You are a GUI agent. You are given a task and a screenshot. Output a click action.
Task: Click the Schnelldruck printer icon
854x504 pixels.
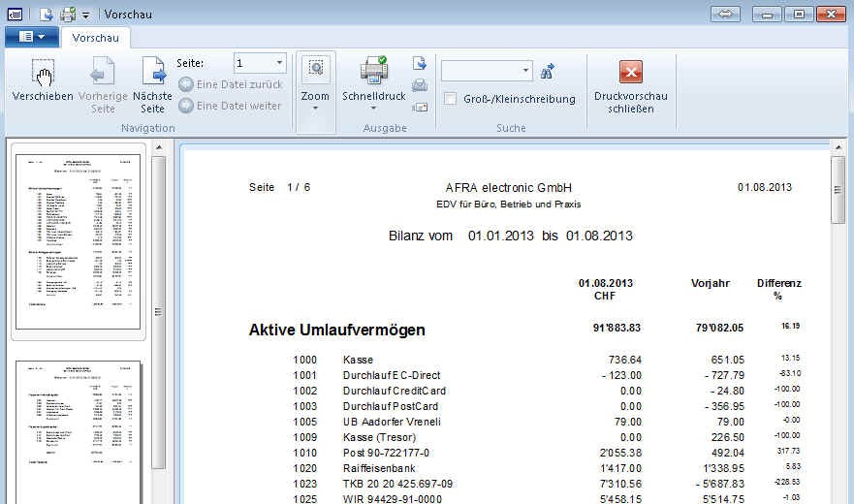pyautogui.click(x=373, y=71)
